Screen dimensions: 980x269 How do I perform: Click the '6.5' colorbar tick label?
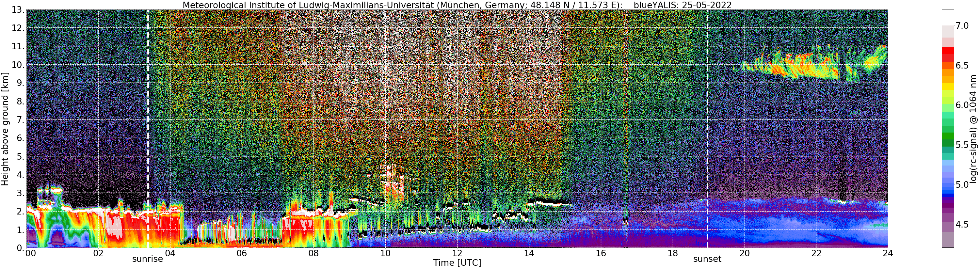[962, 65]
